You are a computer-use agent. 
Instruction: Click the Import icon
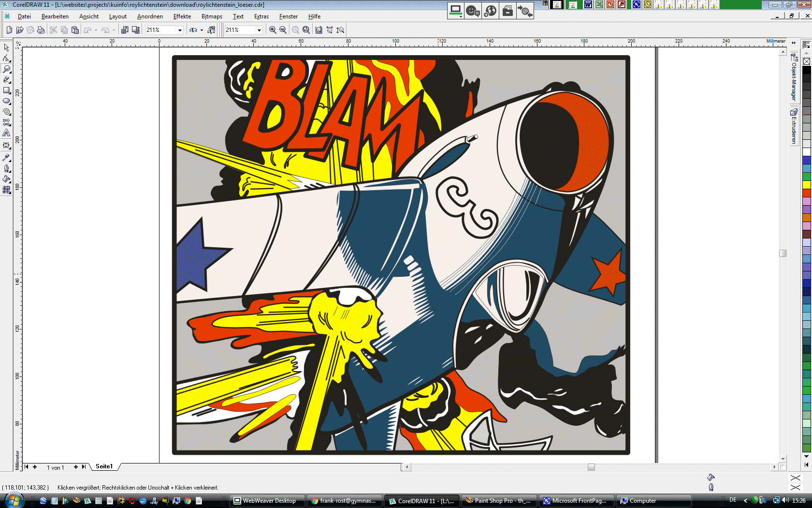click(x=125, y=30)
